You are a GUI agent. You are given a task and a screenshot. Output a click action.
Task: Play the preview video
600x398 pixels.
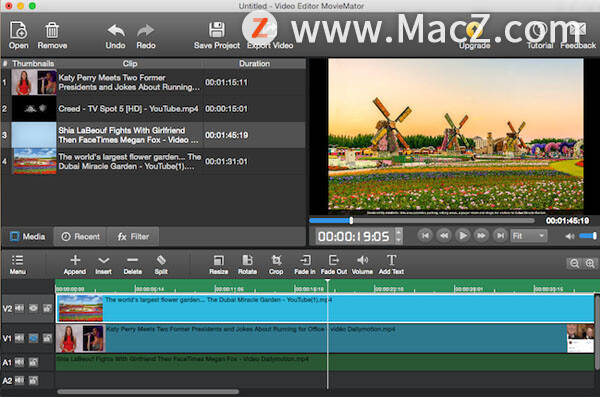pos(463,235)
